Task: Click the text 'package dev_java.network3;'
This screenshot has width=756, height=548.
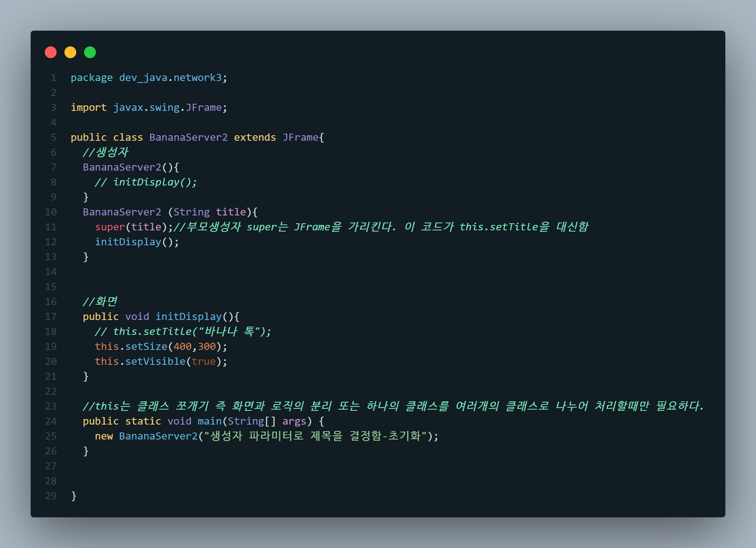Action: (149, 78)
